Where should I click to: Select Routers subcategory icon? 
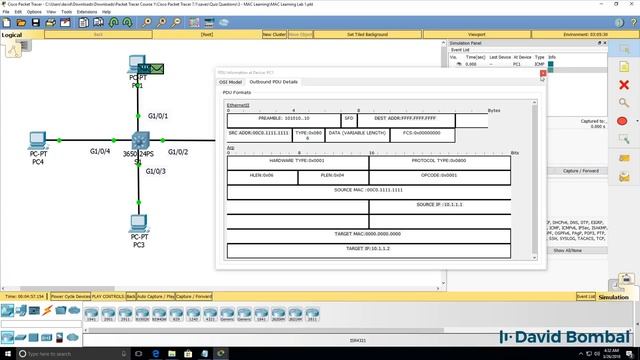7,337
